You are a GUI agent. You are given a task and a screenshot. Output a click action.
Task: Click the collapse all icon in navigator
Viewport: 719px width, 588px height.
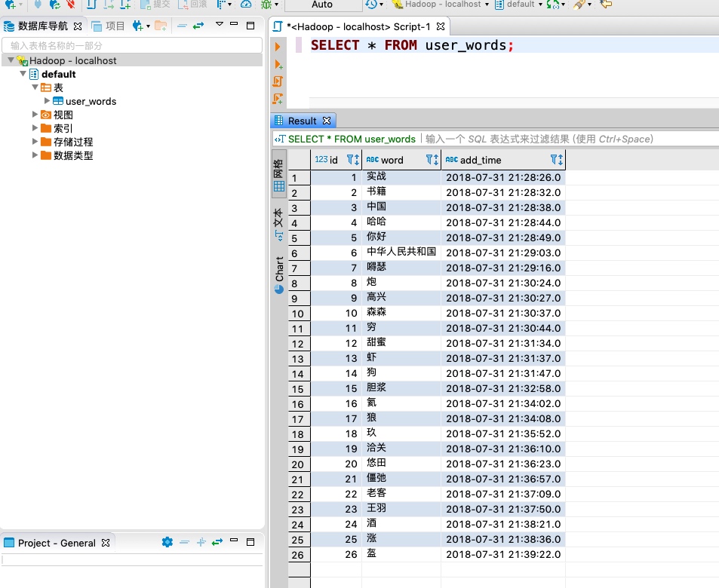182,26
